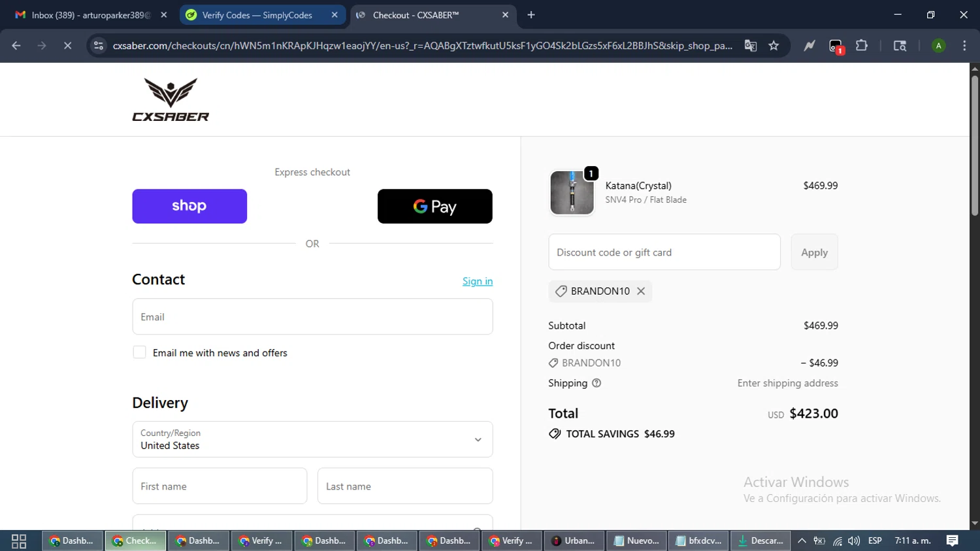980x551 pixels.
Task: Remove the BRANDON10 discount code
Action: tap(641, 292)
